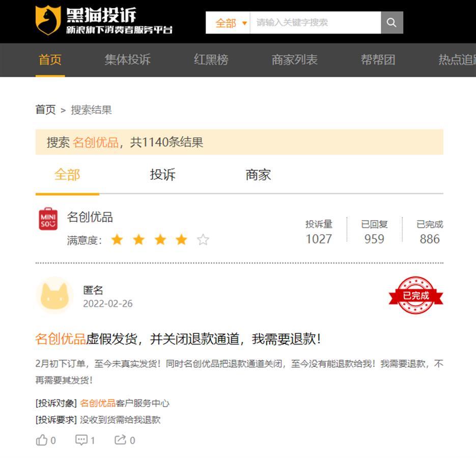Click the 已回复 959 count
476x458 pixels.
pyautogui.click(x=374, y=232)
